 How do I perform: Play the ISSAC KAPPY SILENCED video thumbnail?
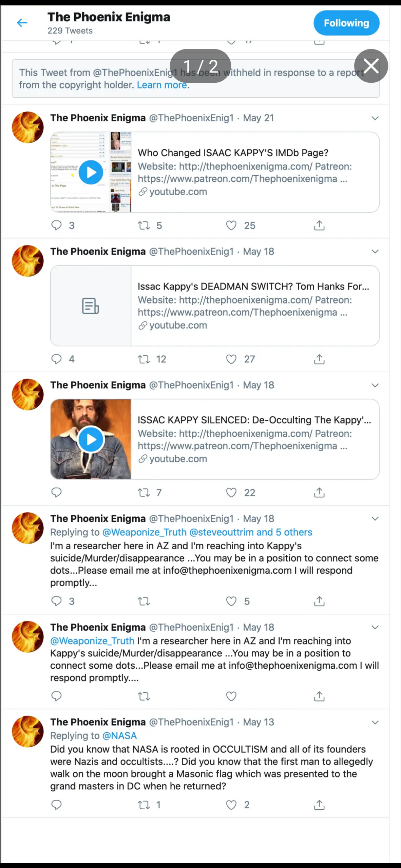coord(91,439)
